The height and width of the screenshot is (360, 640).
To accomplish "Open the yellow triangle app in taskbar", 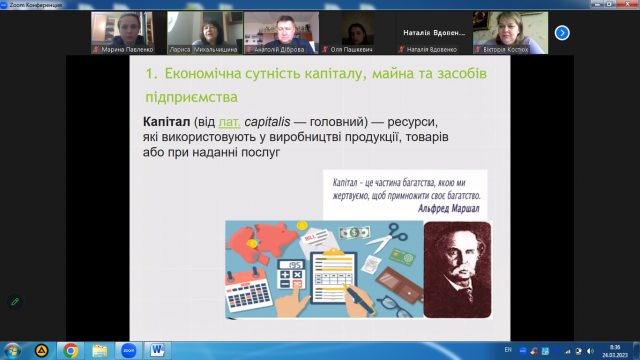I will [41, 351].
